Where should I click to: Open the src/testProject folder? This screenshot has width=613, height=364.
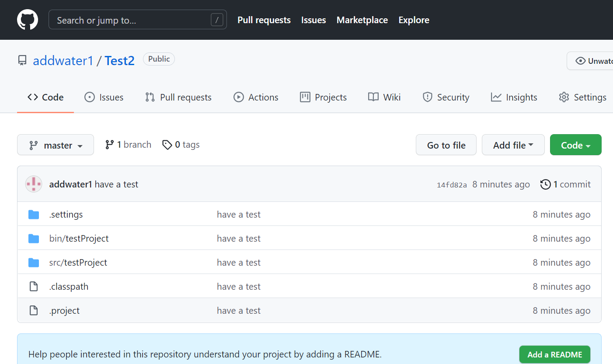(x=78, y=263)
